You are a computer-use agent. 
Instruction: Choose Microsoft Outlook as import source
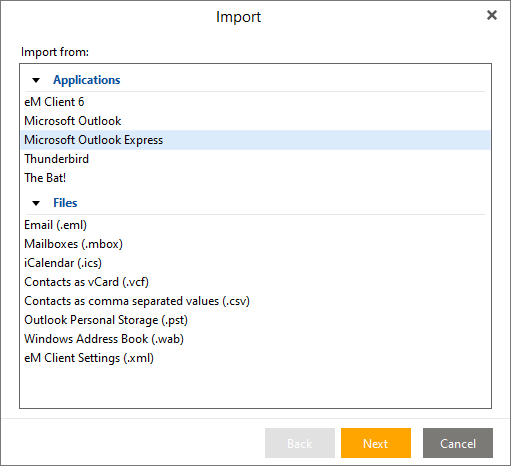pos(255,121)
